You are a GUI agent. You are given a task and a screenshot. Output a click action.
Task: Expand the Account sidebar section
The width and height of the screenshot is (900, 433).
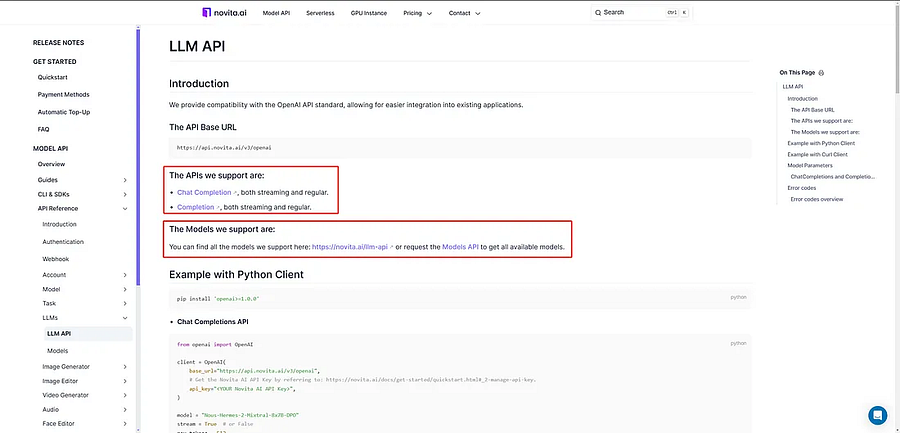(85, 275)
